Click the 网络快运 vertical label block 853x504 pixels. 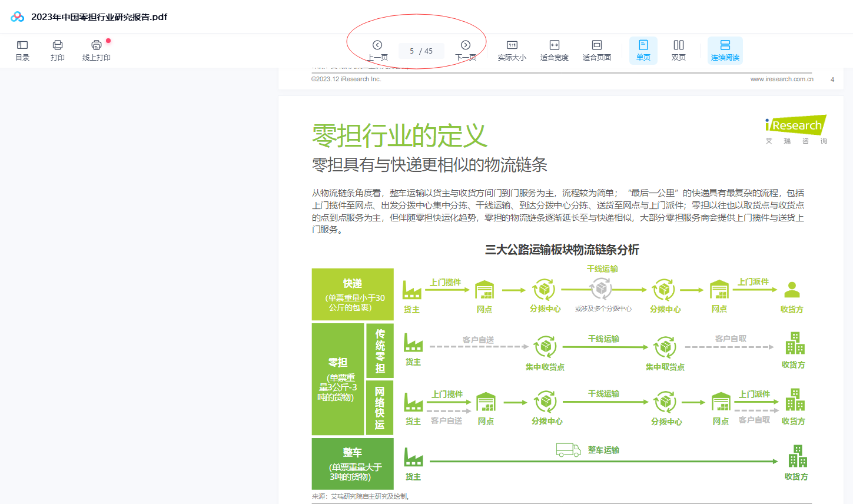(380, 408)
